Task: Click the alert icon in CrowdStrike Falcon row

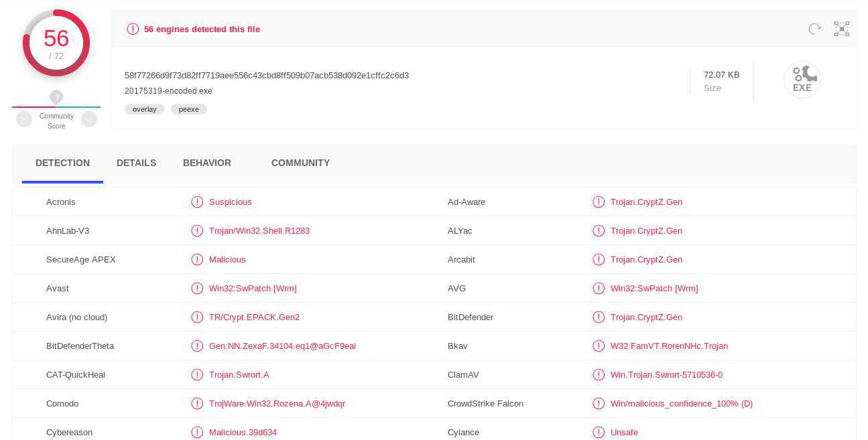Action: tap(599, 403)
